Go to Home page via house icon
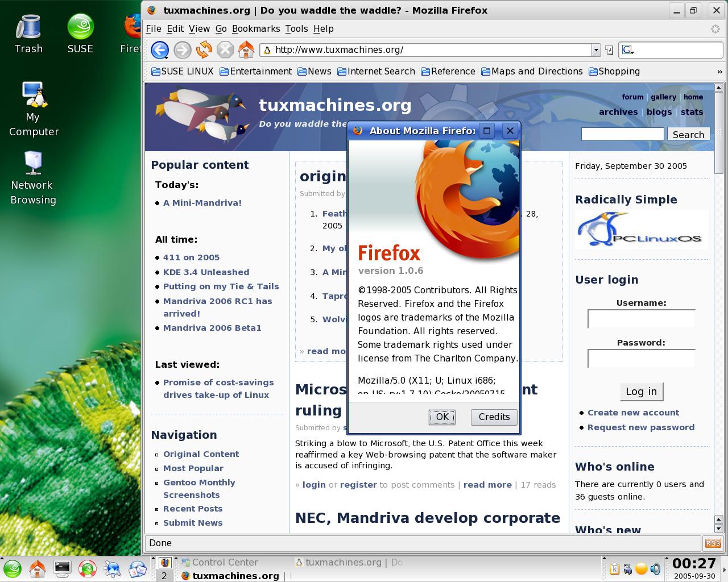This screenshot has width=728, height=582. (246, 50)
